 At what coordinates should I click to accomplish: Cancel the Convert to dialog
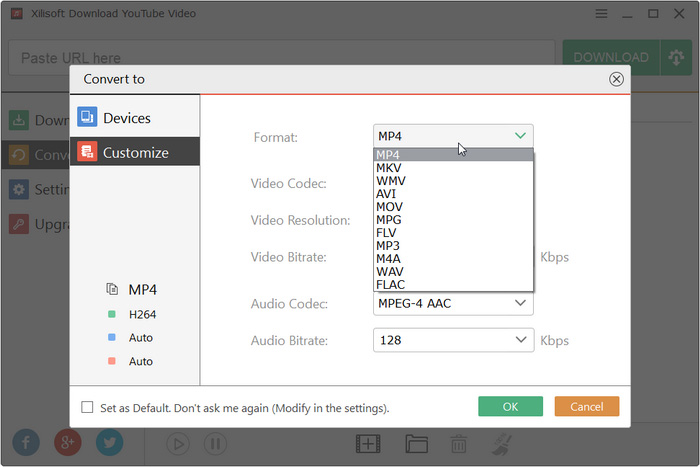point(587,406)
